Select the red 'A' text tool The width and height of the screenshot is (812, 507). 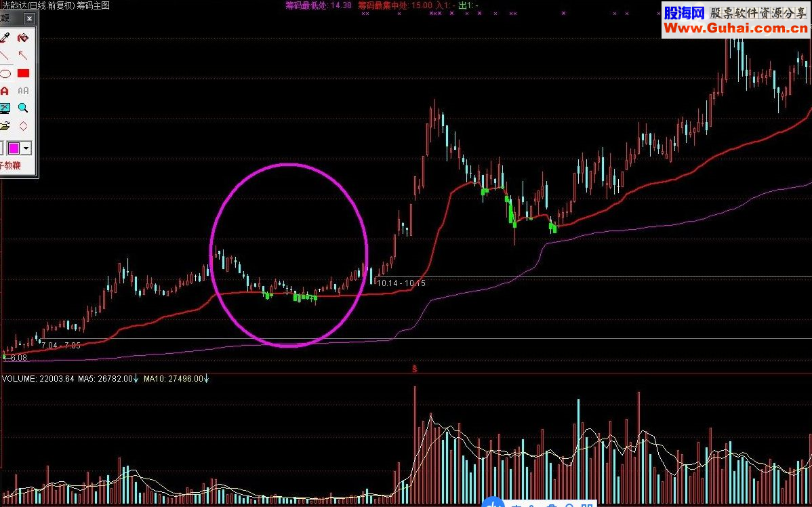click(x=5, y=91)
